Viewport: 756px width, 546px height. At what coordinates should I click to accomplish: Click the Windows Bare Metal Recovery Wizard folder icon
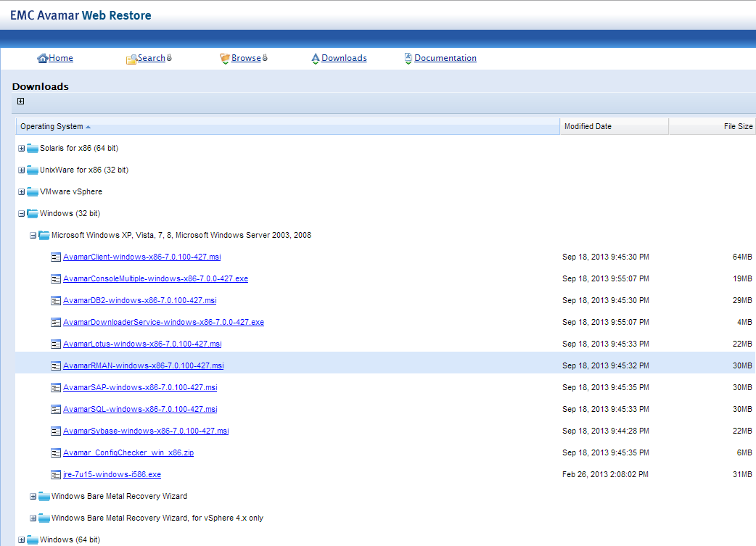click(44, 496)
